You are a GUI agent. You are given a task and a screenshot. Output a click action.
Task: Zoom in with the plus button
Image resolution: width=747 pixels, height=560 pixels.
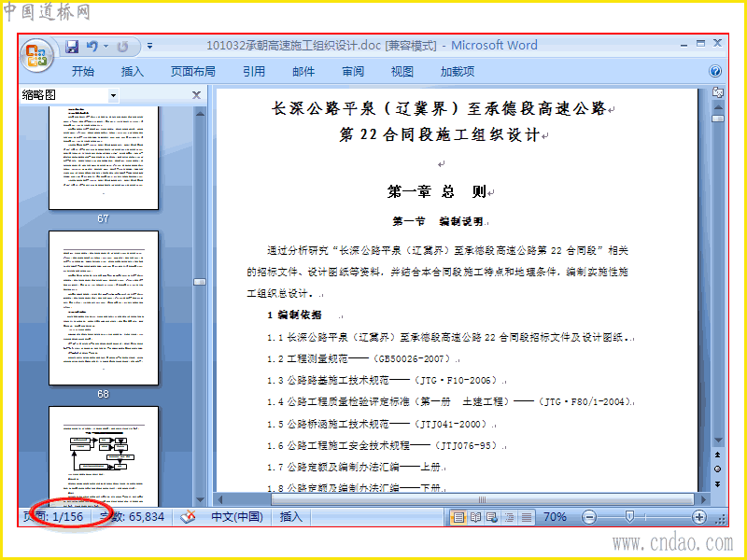[x=698, y=517]
